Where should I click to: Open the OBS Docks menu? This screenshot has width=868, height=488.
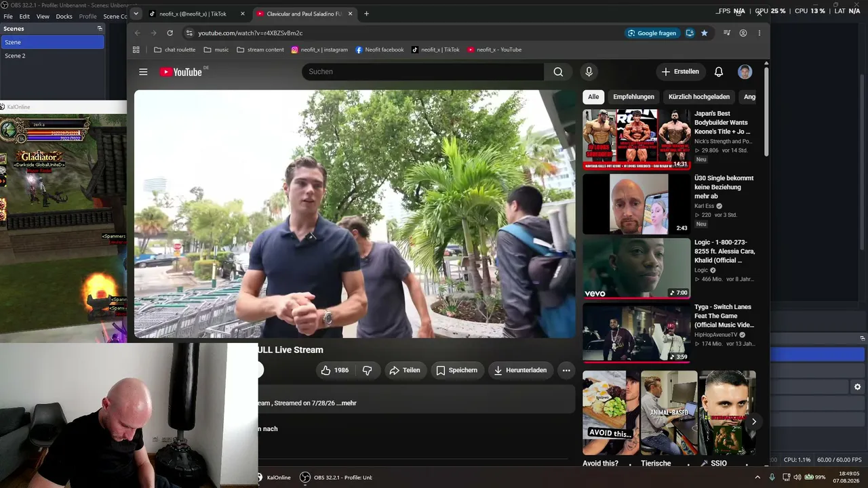coord(64,16)
